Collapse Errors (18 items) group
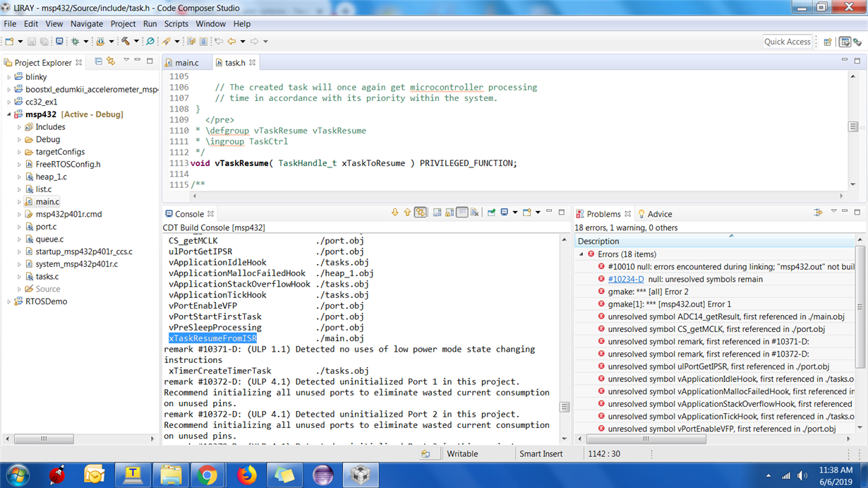Screen dimensions: 868x488 pos(581,254)
